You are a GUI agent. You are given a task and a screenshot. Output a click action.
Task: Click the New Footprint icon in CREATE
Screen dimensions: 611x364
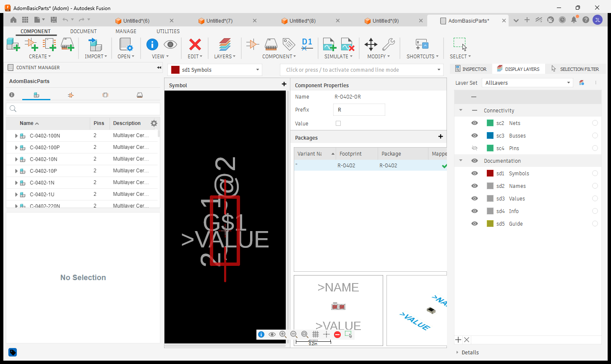click(50, 44)
